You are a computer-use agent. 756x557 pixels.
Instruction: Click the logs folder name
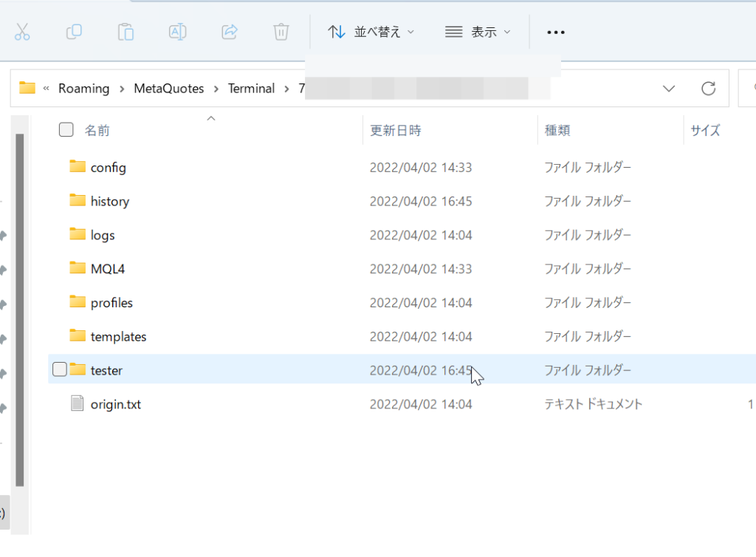(x=103, y=236)
